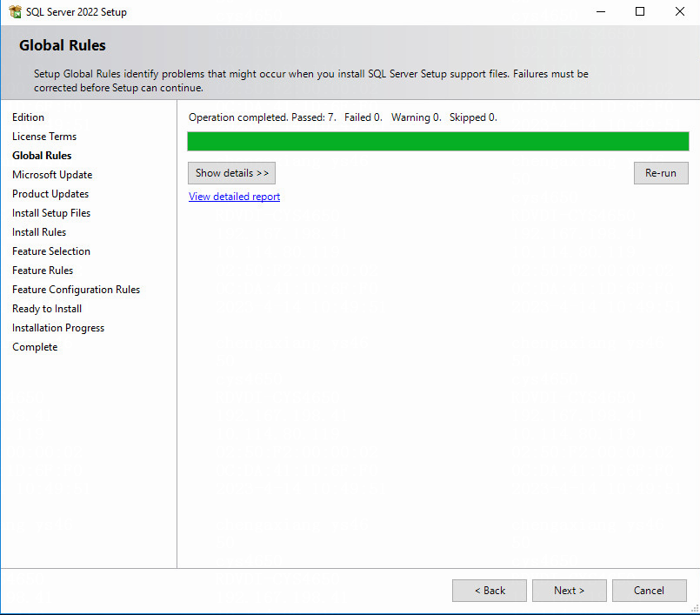Click Feature Configuration Rules in sidebar
Viewport: 700px width, 615px height.
click(77, 290)
